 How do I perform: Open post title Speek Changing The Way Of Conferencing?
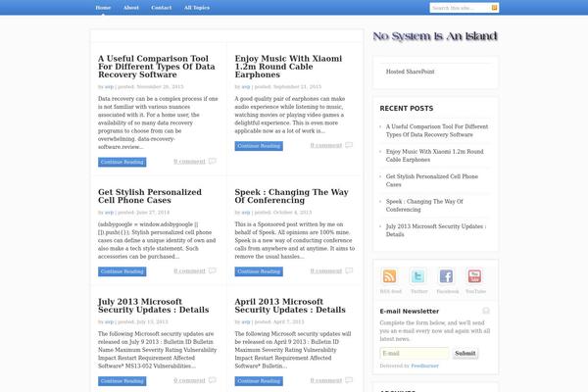coord(292,196)
